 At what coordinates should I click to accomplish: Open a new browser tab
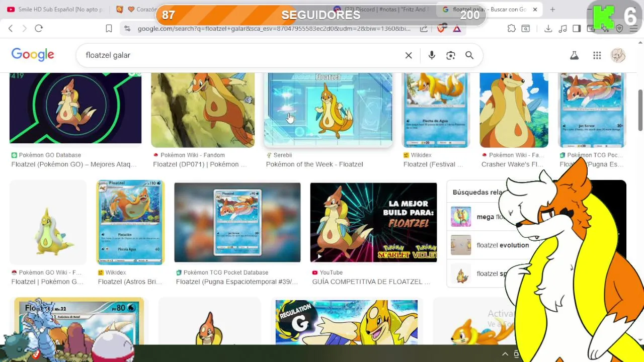552,10
